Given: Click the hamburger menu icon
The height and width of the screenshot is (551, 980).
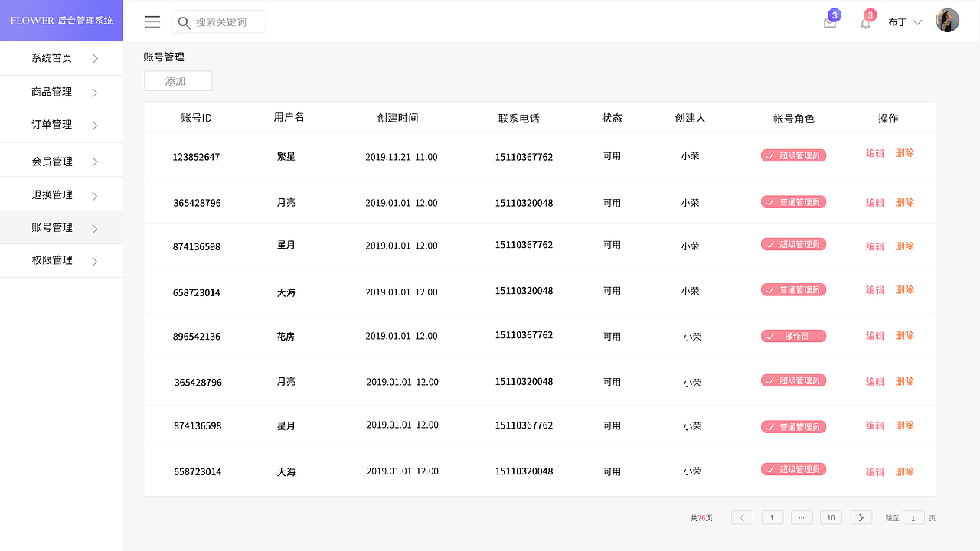Looking at the screenshot, I should click(152, 22).
